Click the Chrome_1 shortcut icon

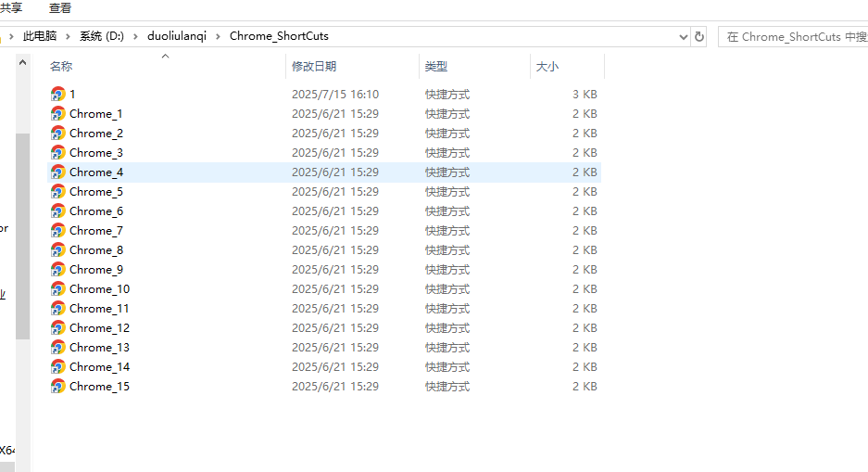tap(58, 113)
